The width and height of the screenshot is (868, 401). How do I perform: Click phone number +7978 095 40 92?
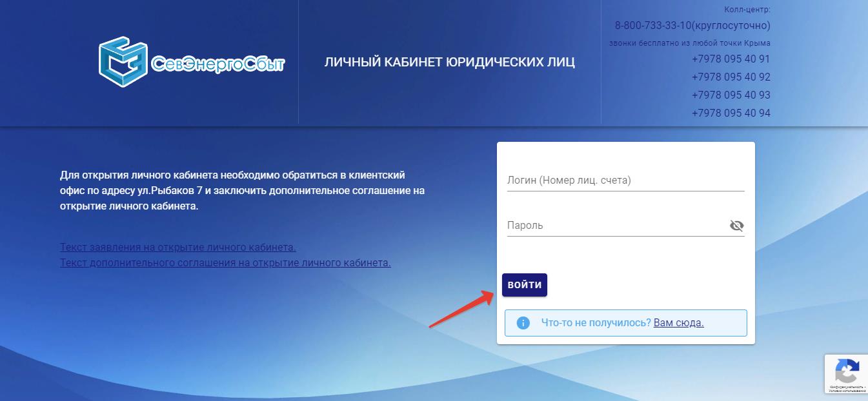[x=731, y=77]
